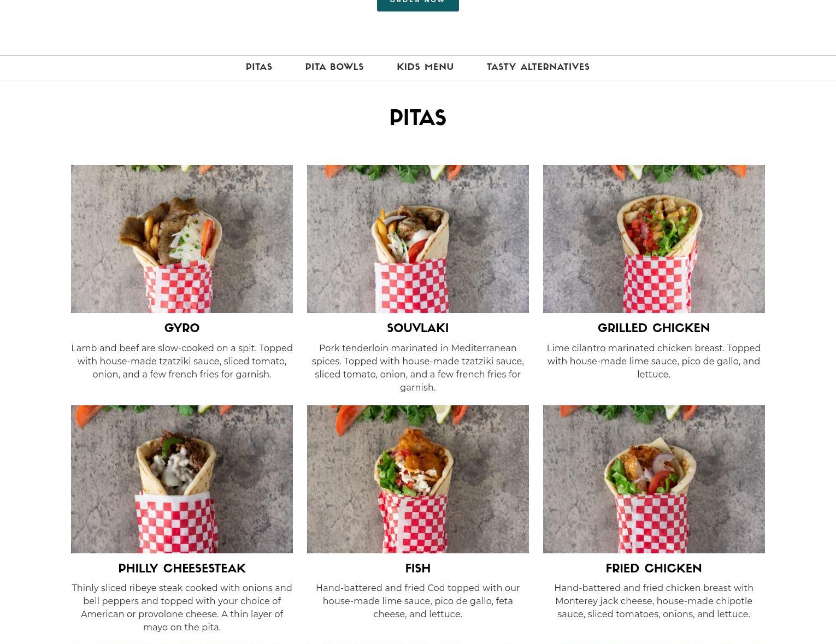Select the Souvlaki item title
836x644 pixels.
(x=418, y=328)
